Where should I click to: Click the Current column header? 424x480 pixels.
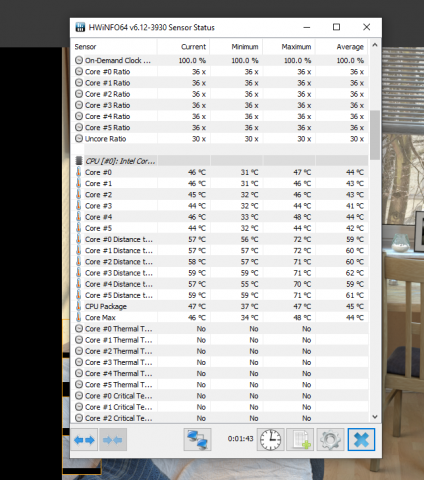click(183, 47)
